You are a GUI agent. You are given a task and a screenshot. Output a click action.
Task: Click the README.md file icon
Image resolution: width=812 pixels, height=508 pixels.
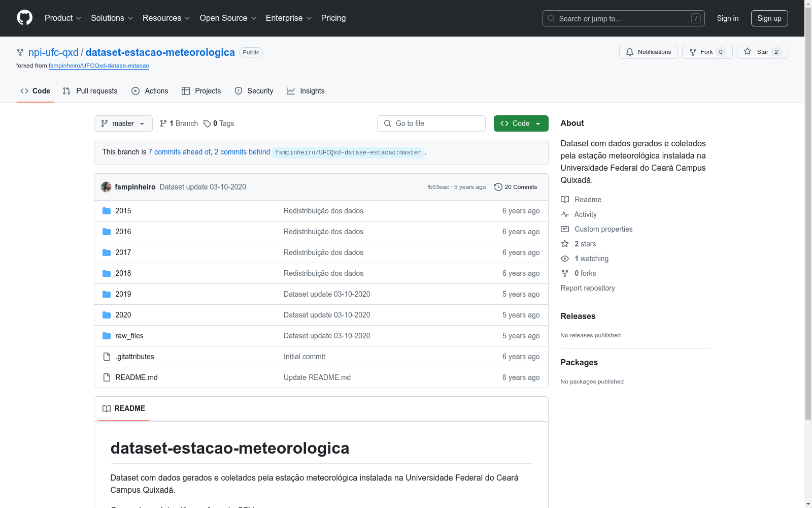[x=107, y=377]
